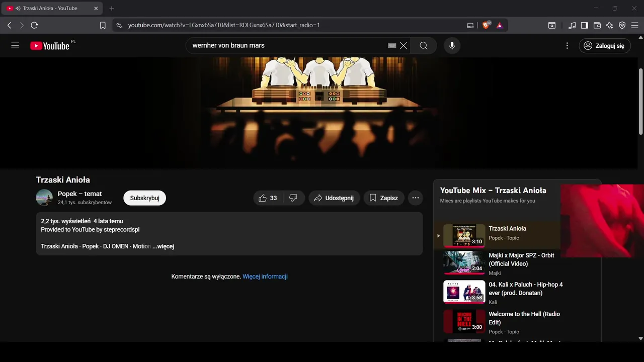
Task: Click the 'YouTube Mix – Trzaski Anioła' heading
Action: [493, 191]
